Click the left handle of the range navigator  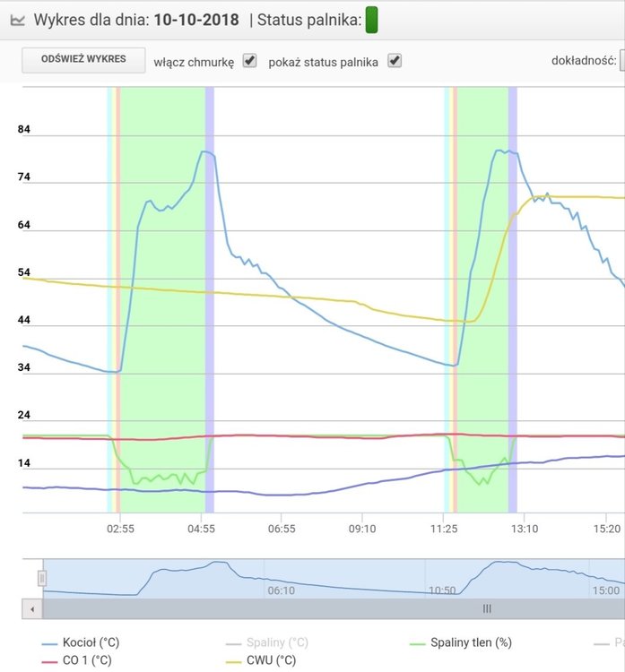(42, 579)
